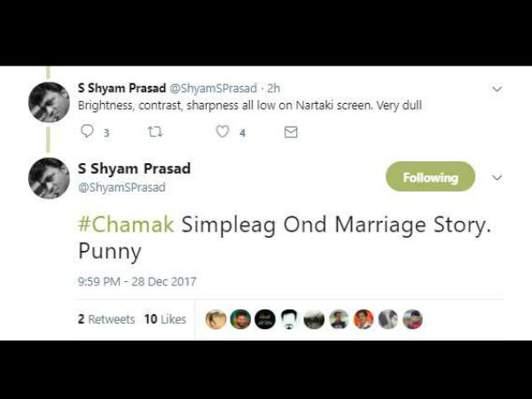The width and height of the screenshot is (532, 399).
Task: Click the liker avatar with orange background
Action: (x=364, y=319)
